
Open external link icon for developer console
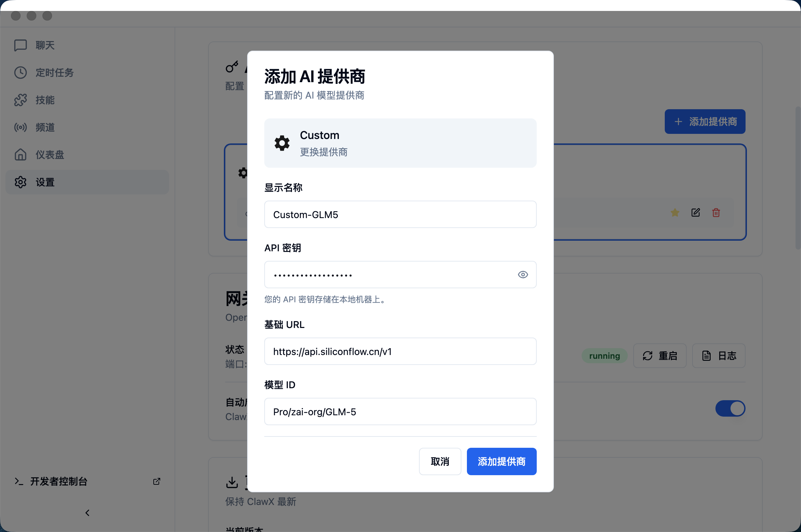pyautogui.click(x=157, y=481)
